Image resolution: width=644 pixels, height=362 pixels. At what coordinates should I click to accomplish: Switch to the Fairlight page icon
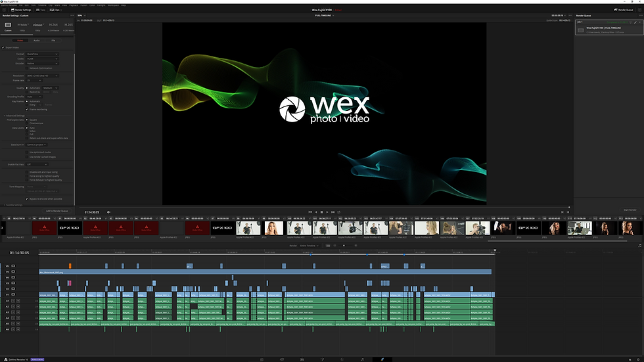362,359
